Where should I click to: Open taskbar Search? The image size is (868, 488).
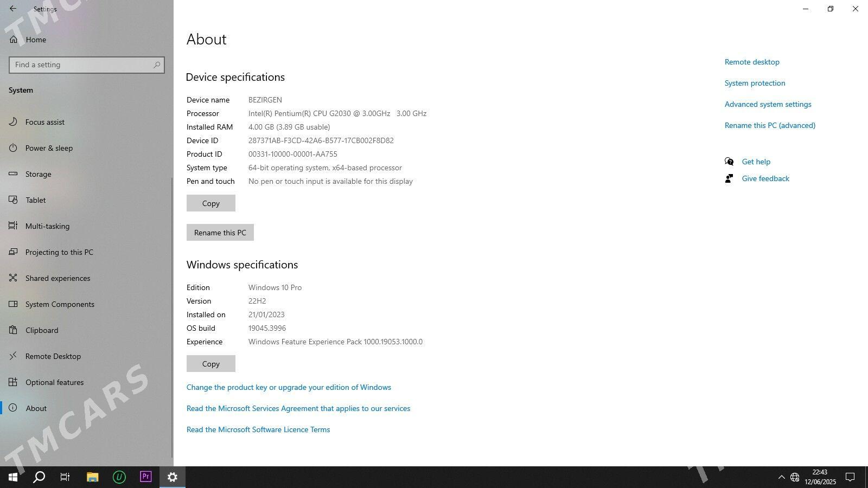coord(39,477)
